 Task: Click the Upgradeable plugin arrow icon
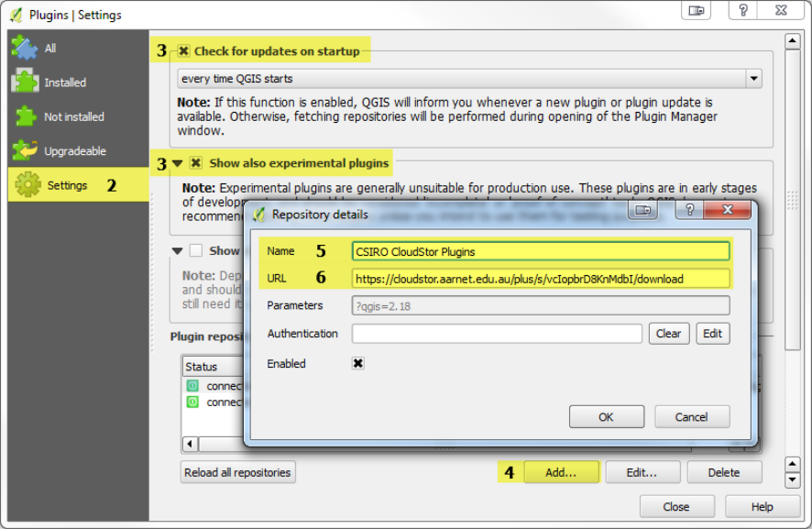coord(25,150)
